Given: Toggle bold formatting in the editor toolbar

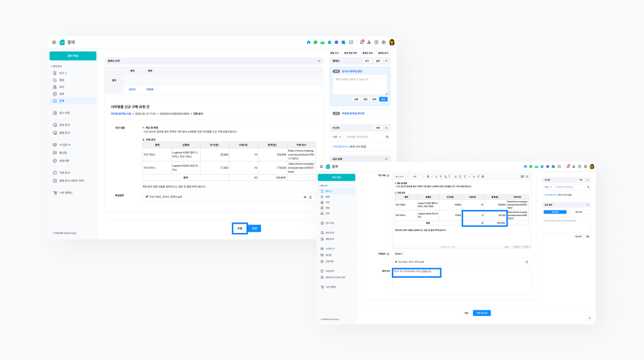Looking at the screenshot, I should tap(428, 176).
